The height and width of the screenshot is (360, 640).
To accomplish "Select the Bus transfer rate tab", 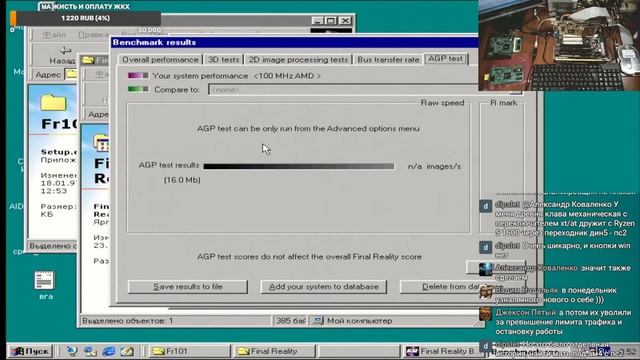I will point(388,60).
